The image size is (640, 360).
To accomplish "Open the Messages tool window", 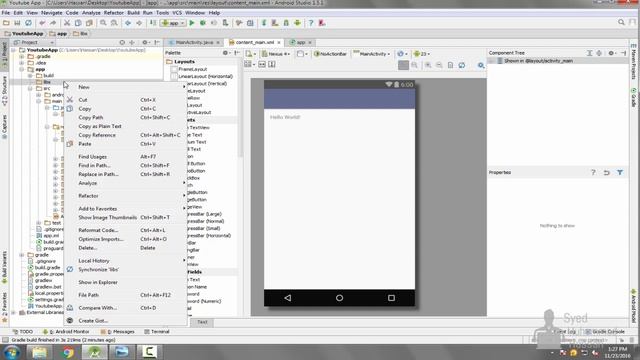I will (118, 331).
